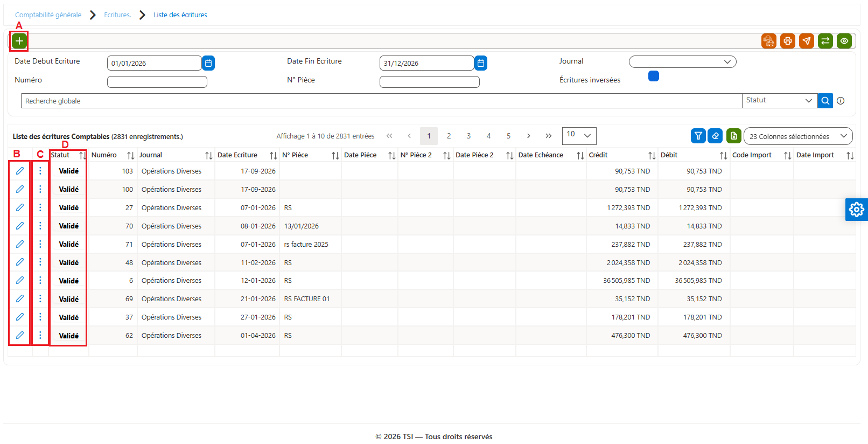Sort by the Numéro column header
Viewport: 868px width, 444px height.
coord(113,155)
